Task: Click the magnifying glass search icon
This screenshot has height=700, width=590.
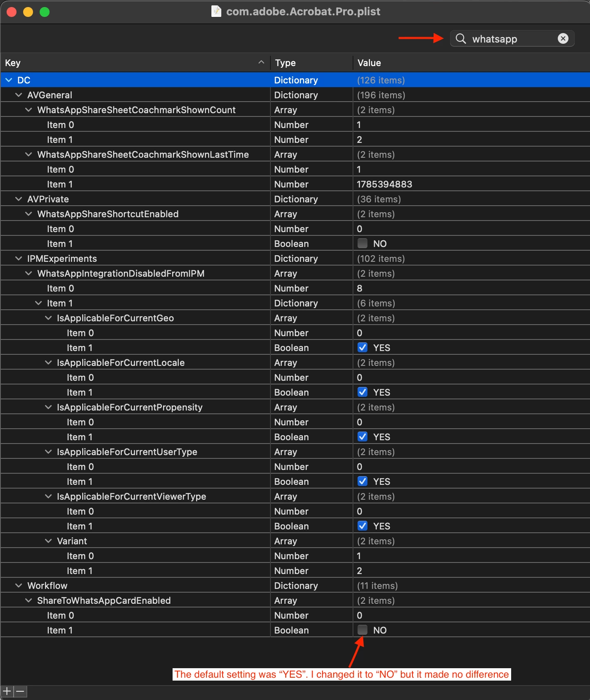Action: click(x=461, y=38)
